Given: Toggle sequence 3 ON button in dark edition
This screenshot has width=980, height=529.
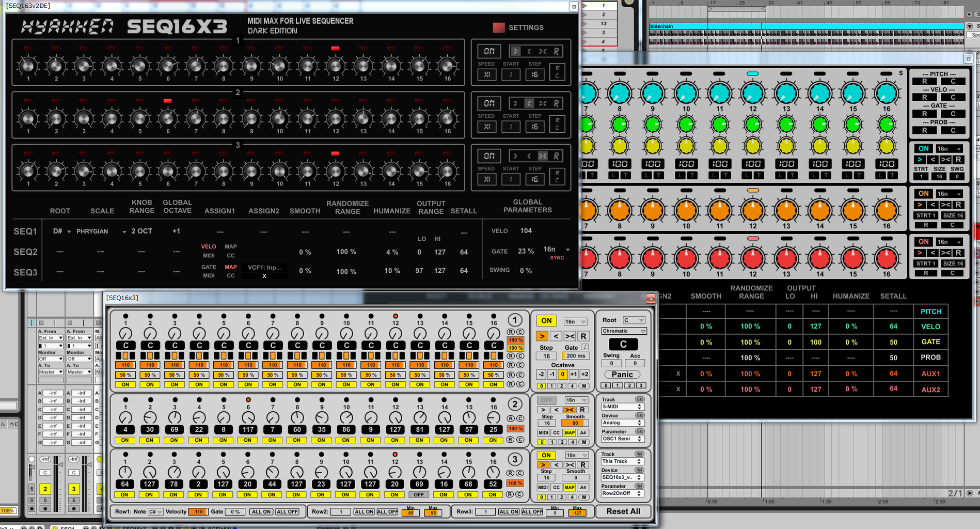Looking at the screenshot, I should click(x=489, y=155).
